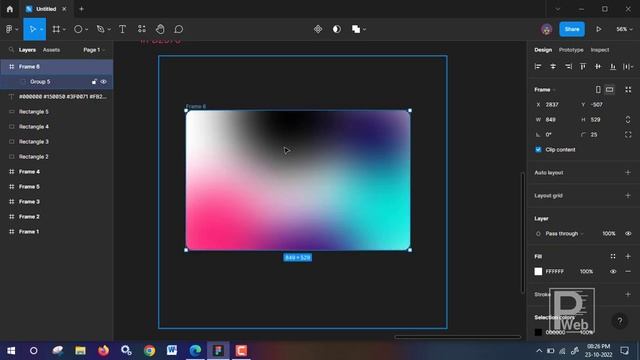This screenshot has width=640, height=360.
Task: Toggle constrain proportions for width and height
Action: tap(628, 120)
